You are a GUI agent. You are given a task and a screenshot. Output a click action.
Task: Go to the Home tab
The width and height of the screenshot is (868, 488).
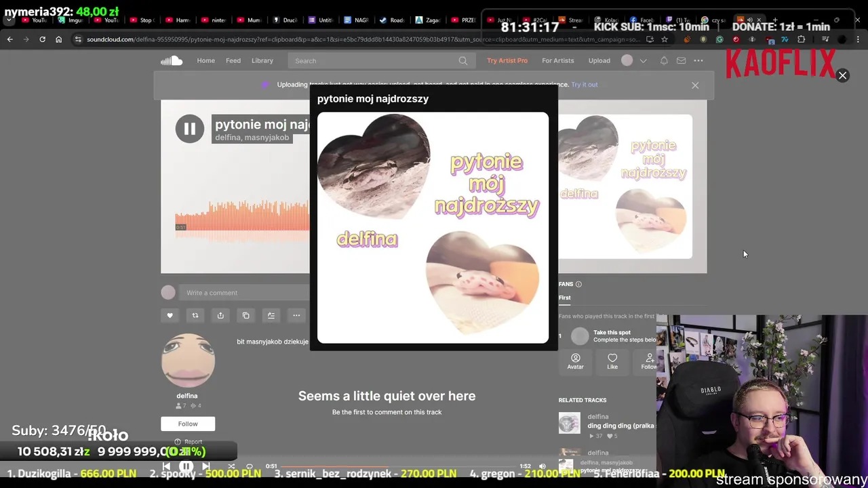[205, 61]
